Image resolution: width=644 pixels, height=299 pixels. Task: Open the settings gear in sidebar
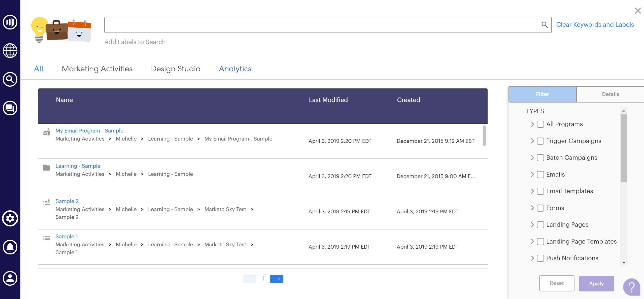(10, 218)
